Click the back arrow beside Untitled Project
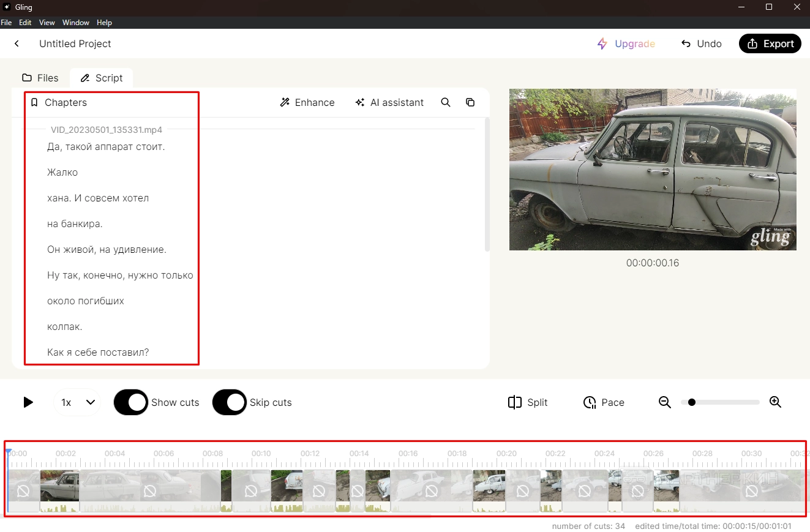Image resolution: width=810 pixels, height=532 pixels. tap(17, 43)
